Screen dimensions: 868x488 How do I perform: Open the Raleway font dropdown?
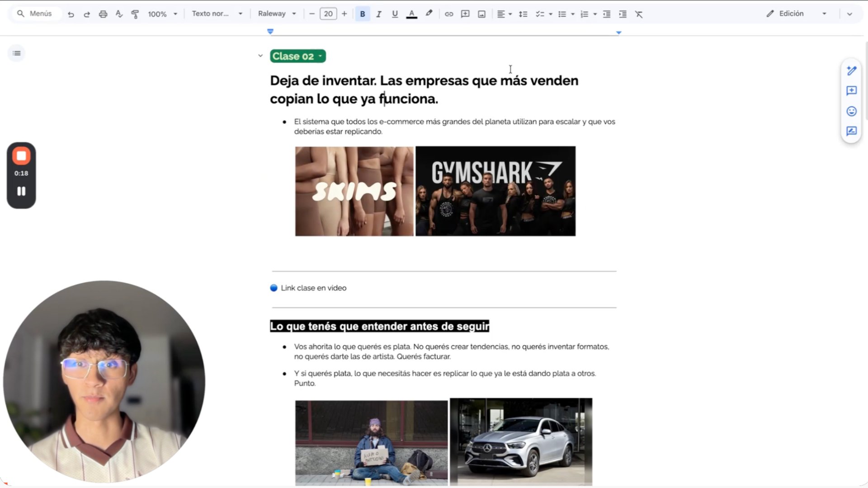pyautogui.click(x=277, y=14)
